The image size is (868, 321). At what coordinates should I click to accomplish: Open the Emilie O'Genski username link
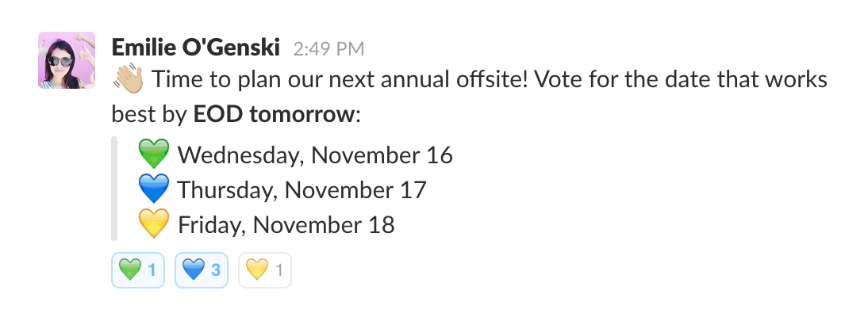click(x=196, y=47)
